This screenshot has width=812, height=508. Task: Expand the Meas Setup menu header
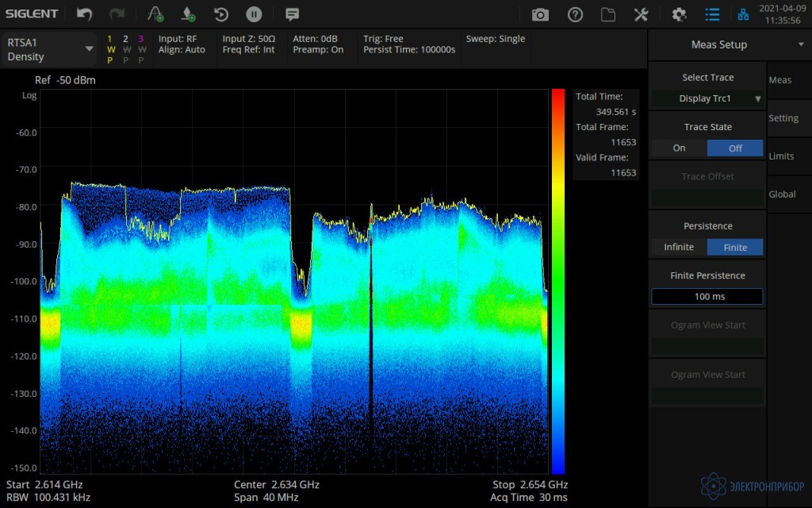click(718, 45)
